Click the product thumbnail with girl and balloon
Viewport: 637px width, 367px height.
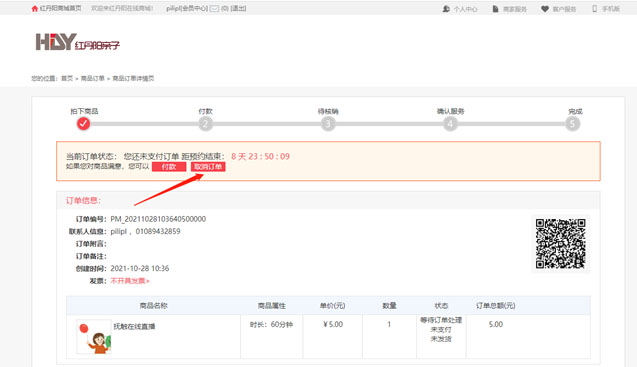pyautogui.click(x=93, y=337)
